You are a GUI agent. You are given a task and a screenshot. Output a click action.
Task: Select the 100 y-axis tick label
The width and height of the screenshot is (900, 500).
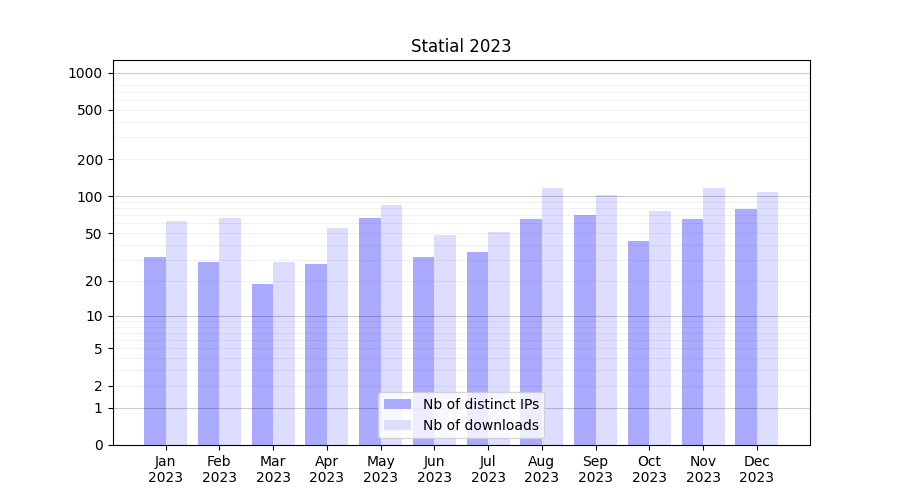coord(90,197)
